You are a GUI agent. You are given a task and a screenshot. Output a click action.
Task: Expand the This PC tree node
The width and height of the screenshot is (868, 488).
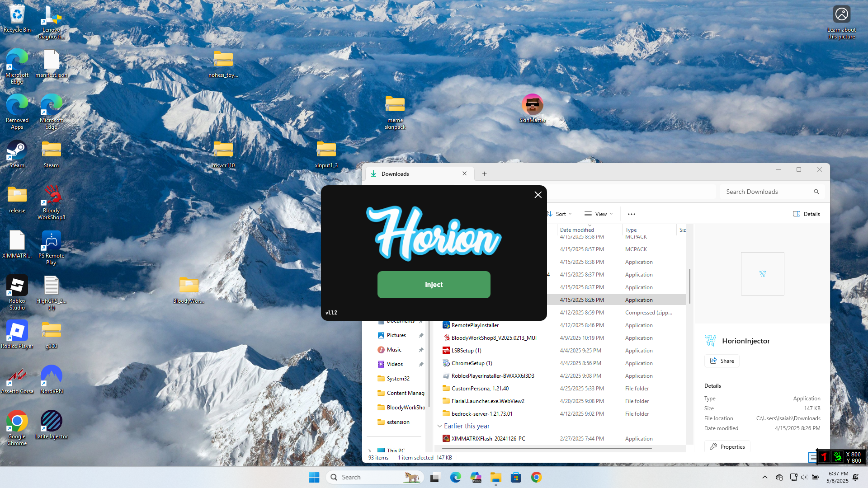click(370, 450)
